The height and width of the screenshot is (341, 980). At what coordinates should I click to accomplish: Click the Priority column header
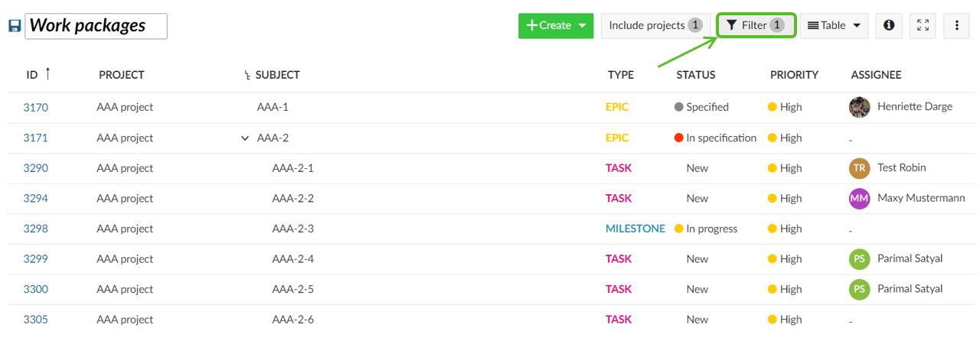(794, 75)
